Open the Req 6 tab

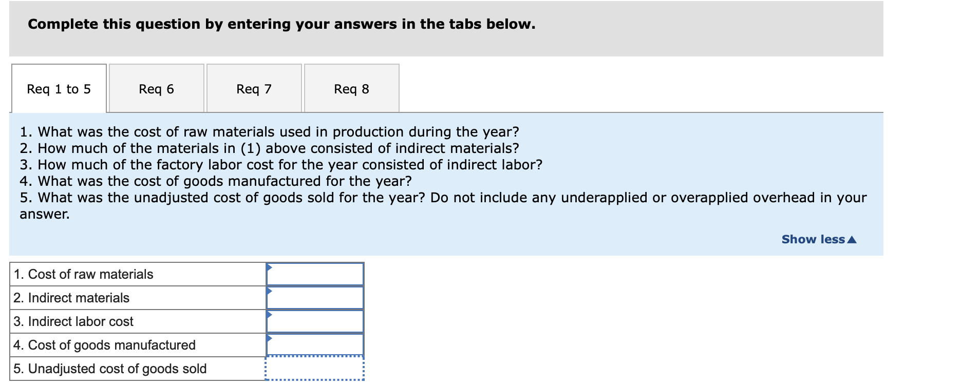(156, 89)
